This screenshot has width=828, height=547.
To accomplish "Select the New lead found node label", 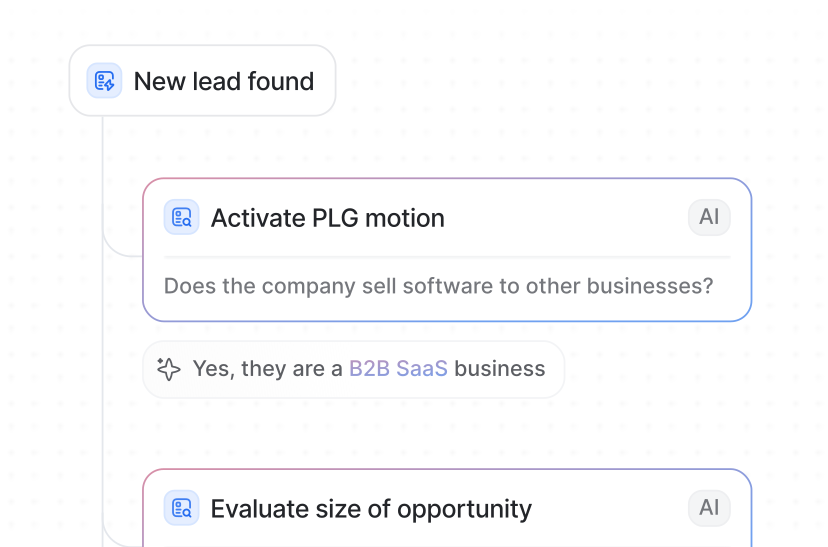I will click(224, 81).
